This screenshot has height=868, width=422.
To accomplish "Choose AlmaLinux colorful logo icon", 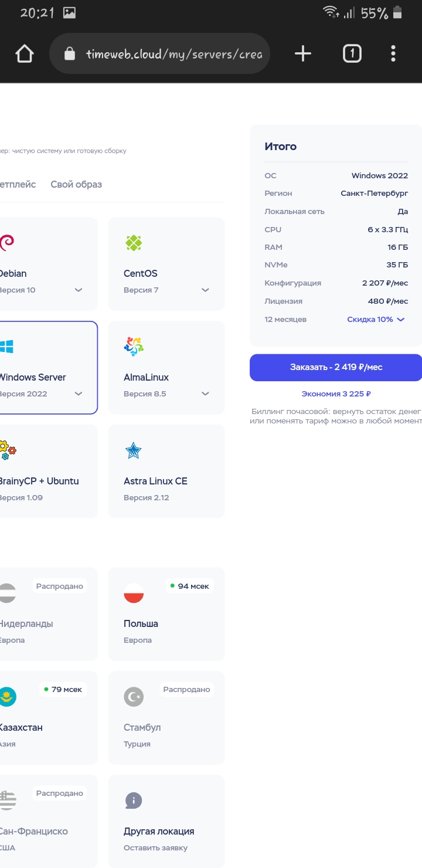I will tap(134, 347).
